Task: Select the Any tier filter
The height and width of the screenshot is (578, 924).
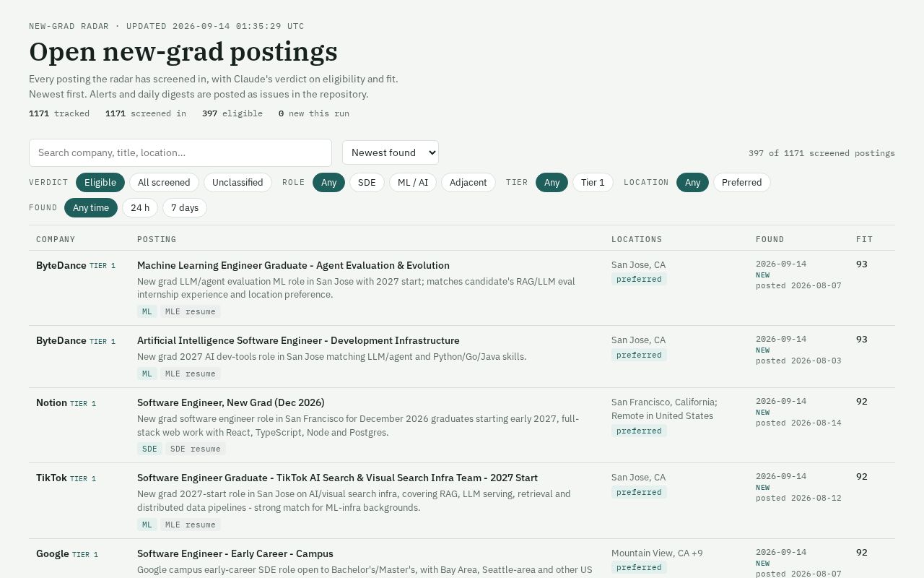Action: (552, 182)
